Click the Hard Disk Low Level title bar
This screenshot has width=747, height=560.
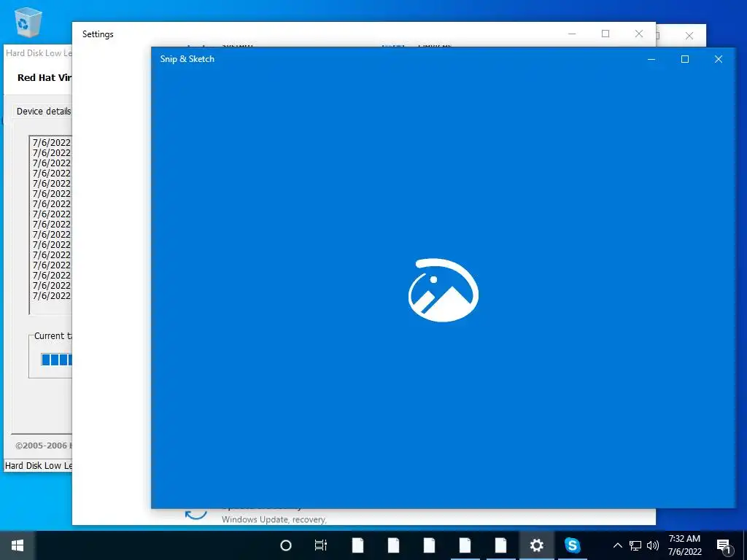pyautogui.click(x=38, y=52)
